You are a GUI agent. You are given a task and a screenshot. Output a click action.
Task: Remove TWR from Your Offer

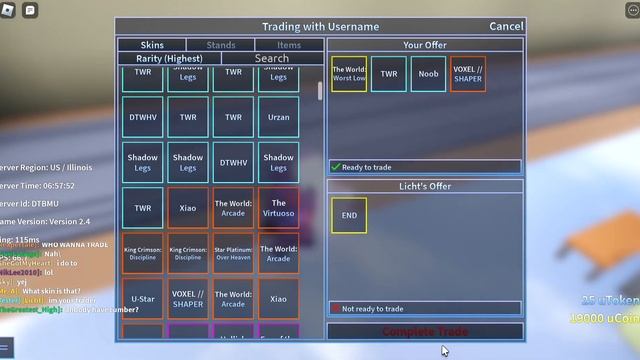(x=389, y=74)
